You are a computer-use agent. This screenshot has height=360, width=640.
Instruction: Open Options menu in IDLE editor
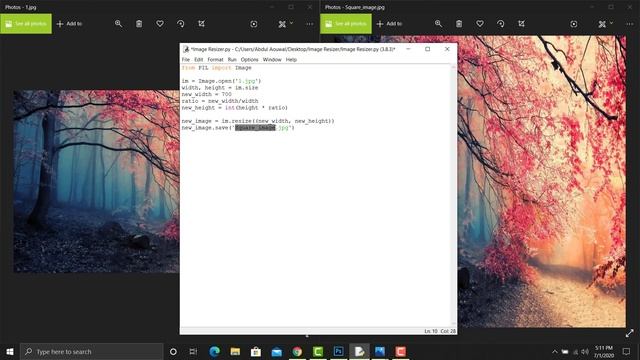[x=249, y=60]
